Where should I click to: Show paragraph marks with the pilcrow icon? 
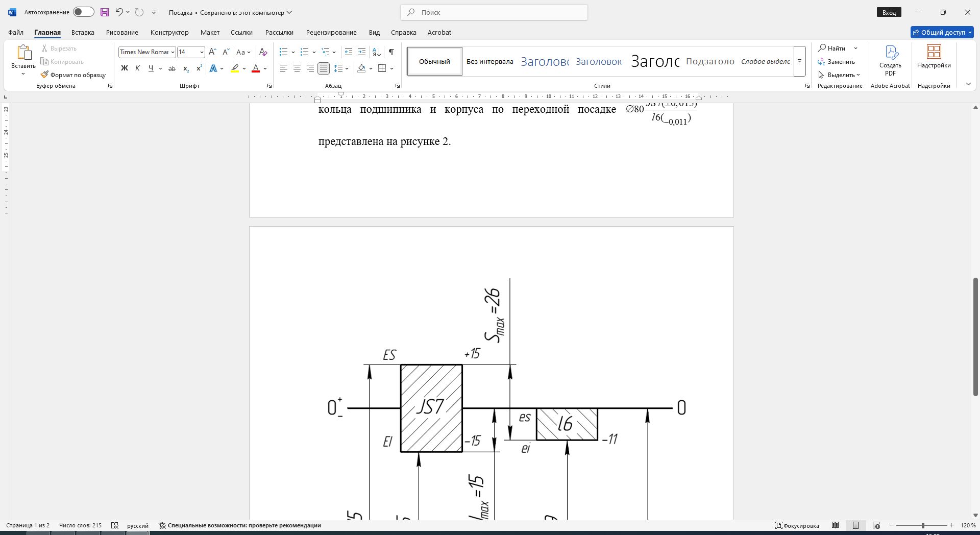click(x=391, y=52)
